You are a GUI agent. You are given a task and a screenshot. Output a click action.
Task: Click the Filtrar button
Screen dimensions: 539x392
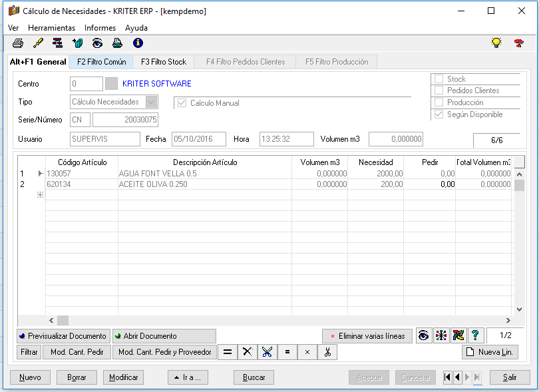[x=29, y=352]
